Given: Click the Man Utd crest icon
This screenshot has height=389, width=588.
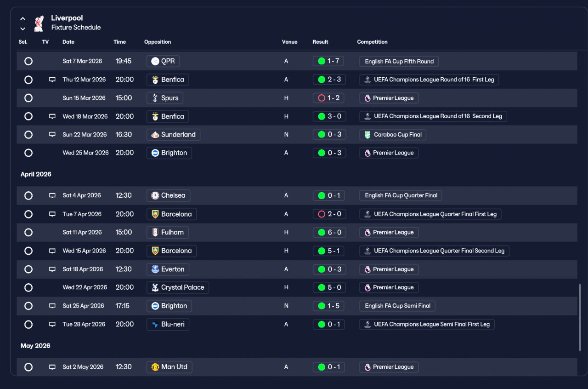Looking at the screenshot, I should tap(155, 367).
